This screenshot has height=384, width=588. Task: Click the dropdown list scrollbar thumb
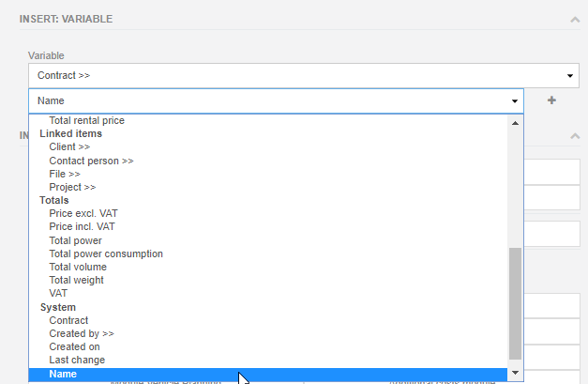515,303
